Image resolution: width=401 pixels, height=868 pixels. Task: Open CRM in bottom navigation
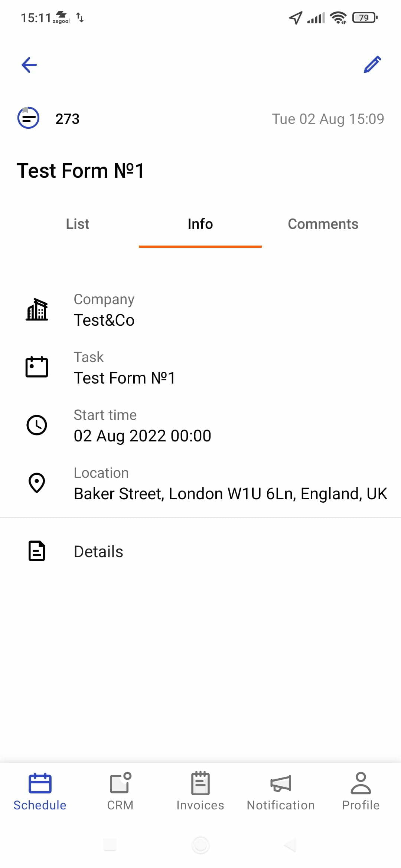click(120, 792)
